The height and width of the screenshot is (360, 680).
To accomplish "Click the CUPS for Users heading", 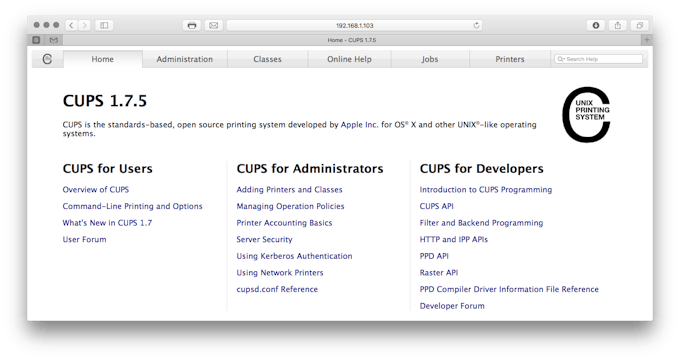I will 108,168.
